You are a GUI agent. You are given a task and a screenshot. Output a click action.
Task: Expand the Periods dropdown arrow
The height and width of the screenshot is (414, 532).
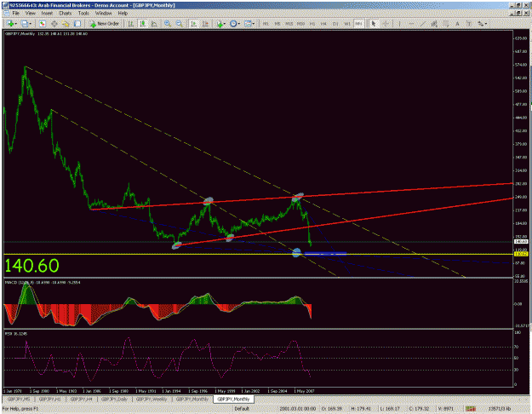coord(239,24)
